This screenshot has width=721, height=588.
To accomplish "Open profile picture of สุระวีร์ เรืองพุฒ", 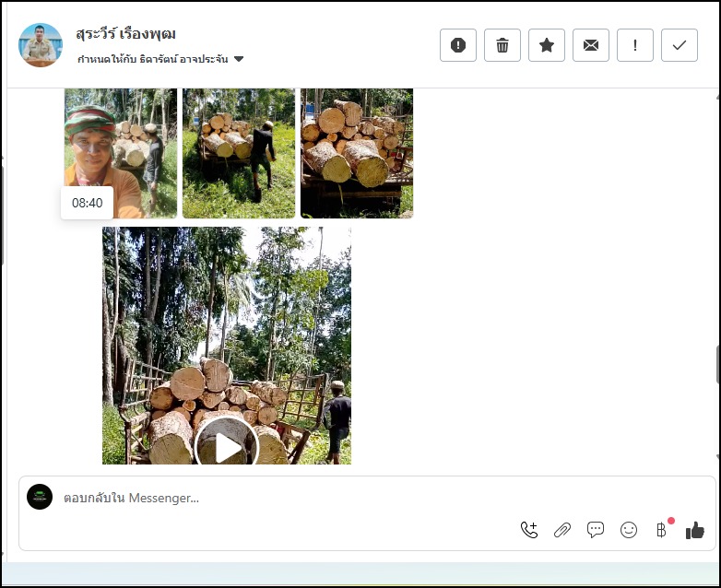I will [40, 45].
